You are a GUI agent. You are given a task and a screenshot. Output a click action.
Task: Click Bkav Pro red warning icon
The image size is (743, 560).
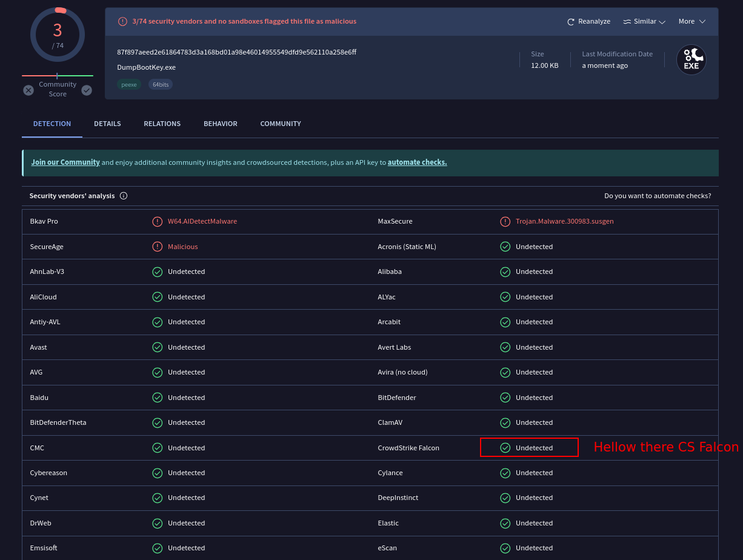[x=158, y=222]
